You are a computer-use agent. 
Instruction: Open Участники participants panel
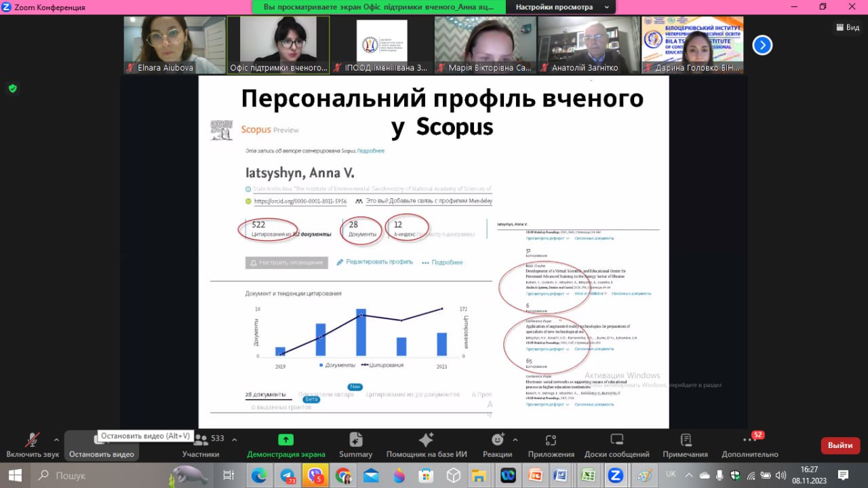[201, 445]
